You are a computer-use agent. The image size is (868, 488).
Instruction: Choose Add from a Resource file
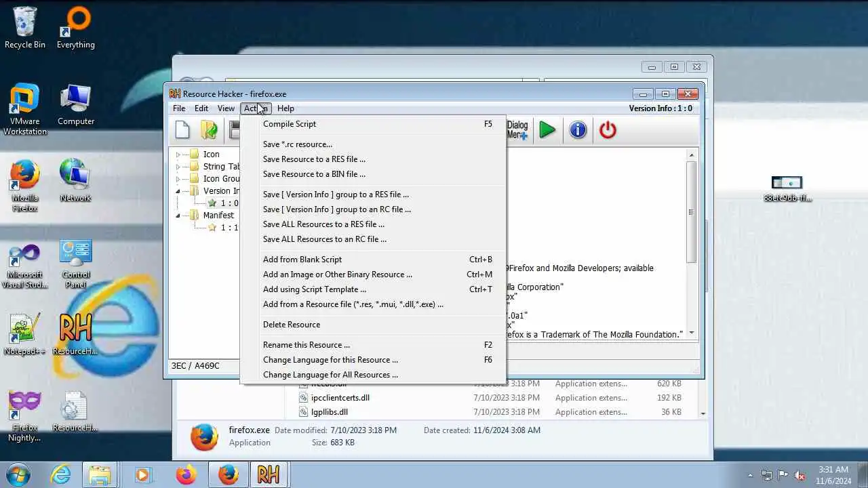click(x=373, y=304)
